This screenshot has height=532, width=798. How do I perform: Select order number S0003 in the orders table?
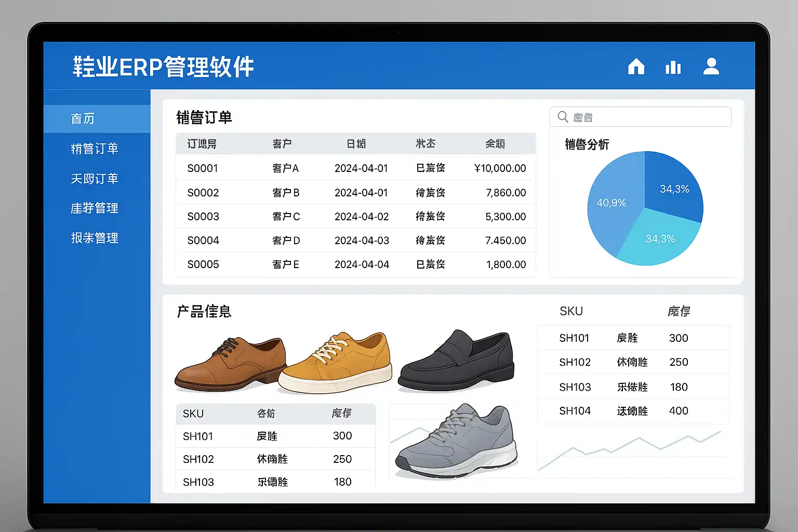tap(203, 217)
